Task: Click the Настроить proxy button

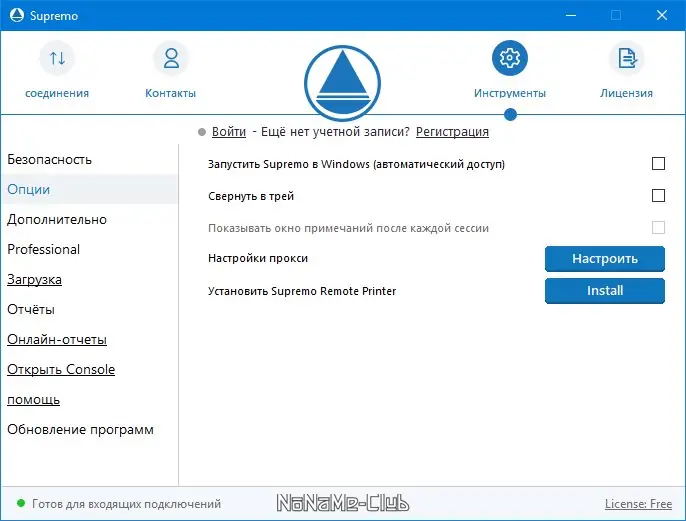Action: [x=605, y=259]
